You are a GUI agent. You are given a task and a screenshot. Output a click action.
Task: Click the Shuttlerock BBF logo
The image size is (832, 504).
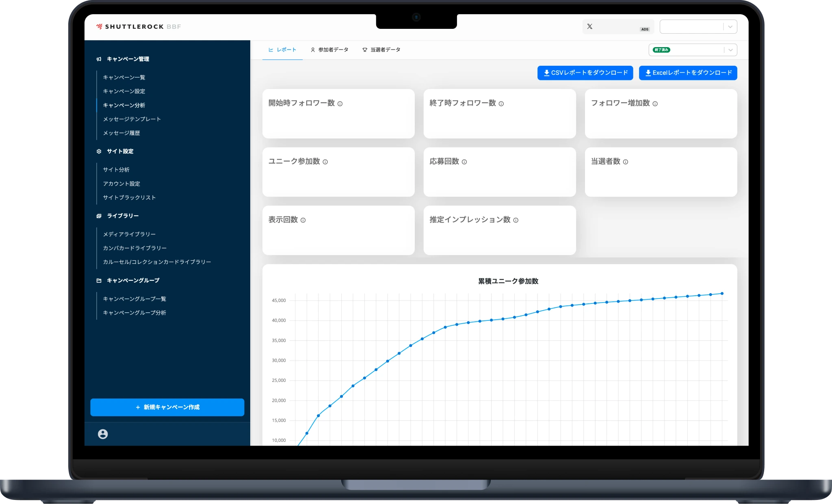click(139, 27)
